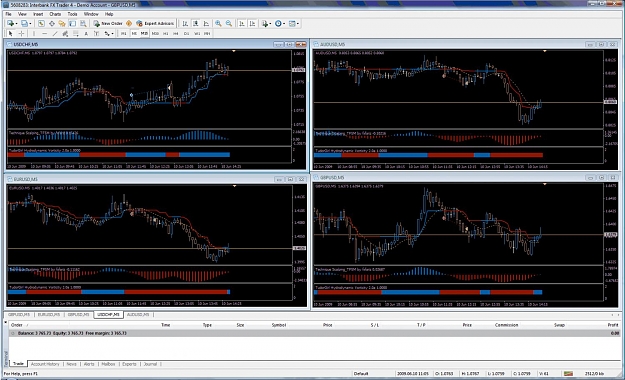The image size is (625, 380).
Task: Select the Balance summary row in Terminal
Action: pyautogui.click(x=314, y=333)
